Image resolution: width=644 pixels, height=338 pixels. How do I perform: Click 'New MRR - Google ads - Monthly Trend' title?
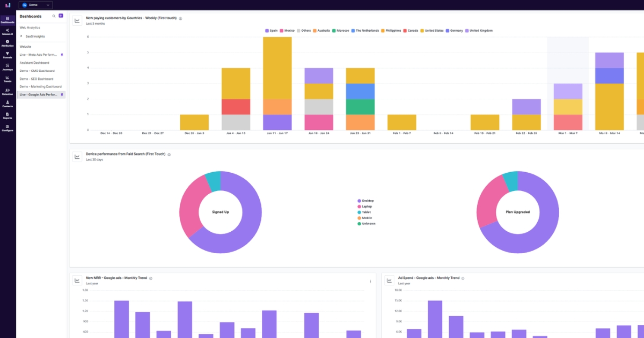point(116,278)
